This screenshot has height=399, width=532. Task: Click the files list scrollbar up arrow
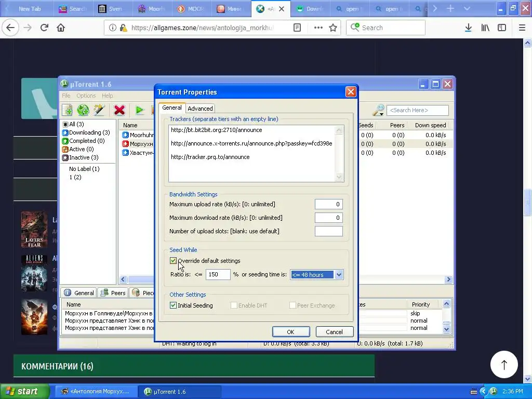[x=446, y=304]
